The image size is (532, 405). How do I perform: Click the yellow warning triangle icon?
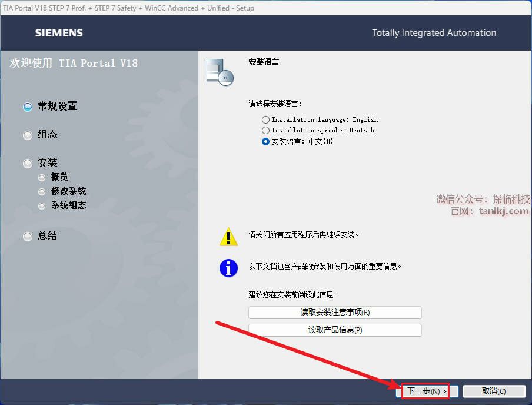click(x=229, y=236)
